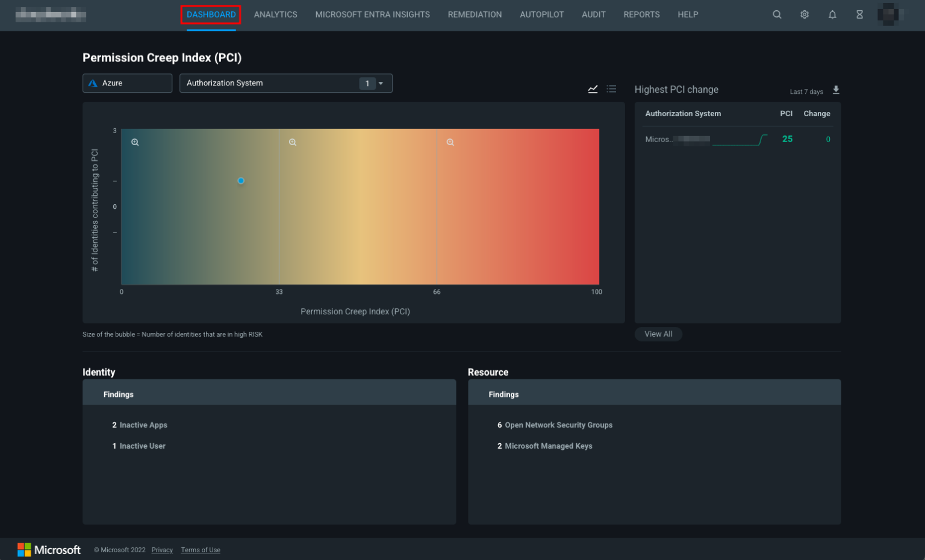This screenshot has width=925, height=560.
Task: Download the Highest PCI change data
Action: coord(836,89)
